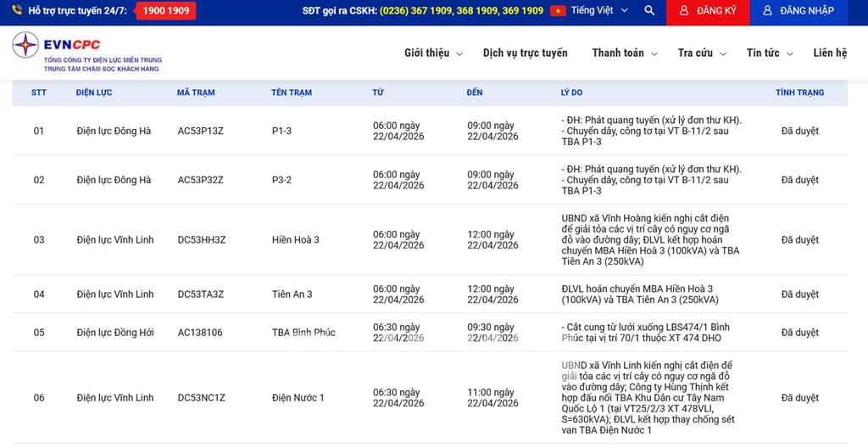Open the Liên hệ page
The image size is (868, 448).
(829, 53)
